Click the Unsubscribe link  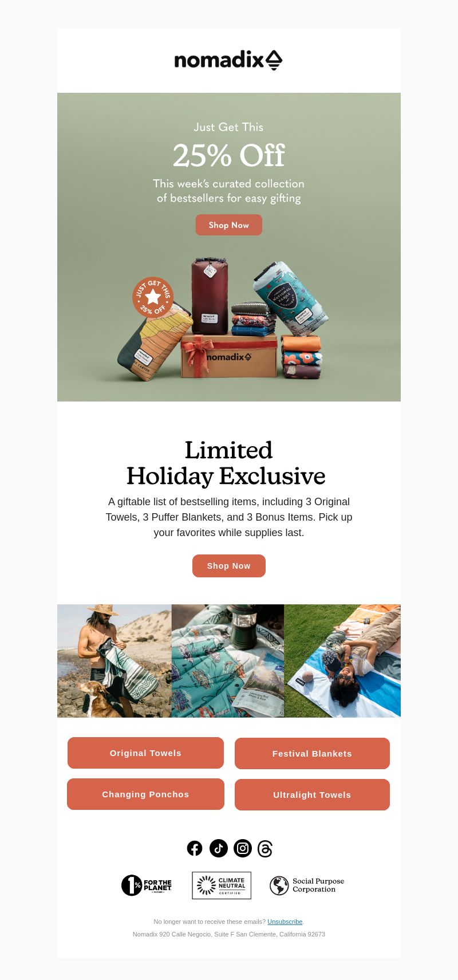(285, 922)
